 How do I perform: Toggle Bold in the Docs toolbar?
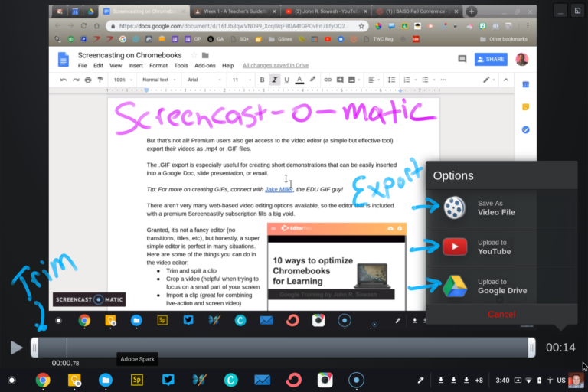coord(262,80)
